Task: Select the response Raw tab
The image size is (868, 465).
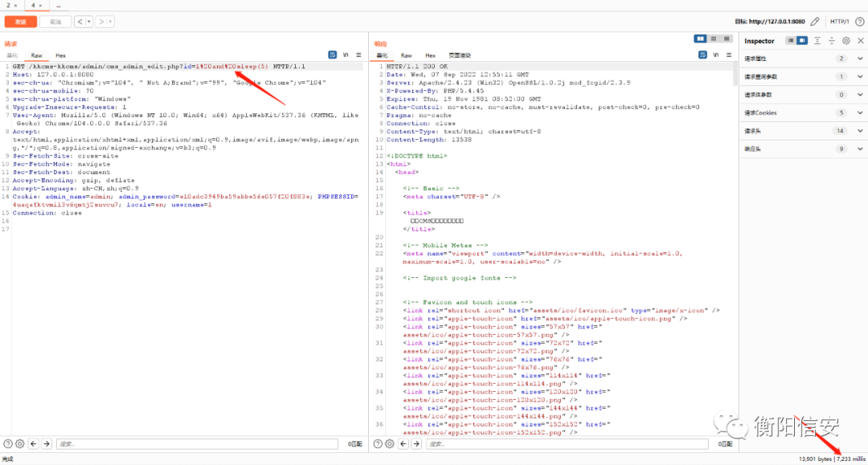Action: 407,55
